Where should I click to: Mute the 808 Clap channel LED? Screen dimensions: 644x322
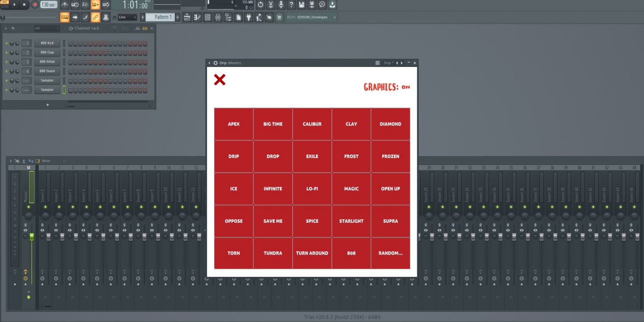[7, 52]
